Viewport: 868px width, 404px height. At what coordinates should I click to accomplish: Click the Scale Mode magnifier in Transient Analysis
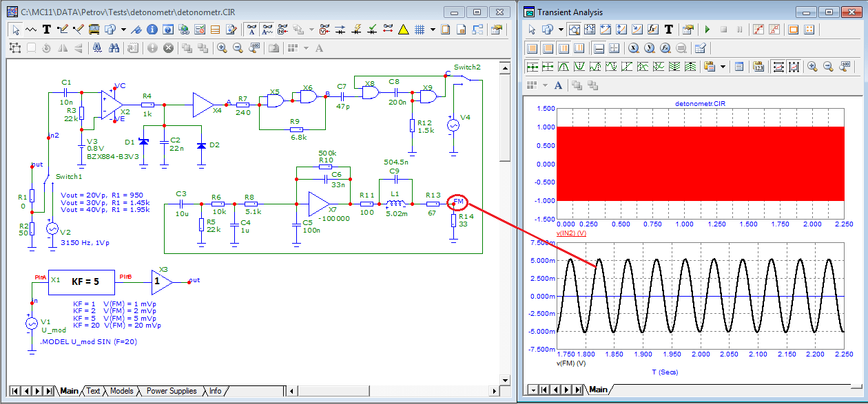(575, 30)
